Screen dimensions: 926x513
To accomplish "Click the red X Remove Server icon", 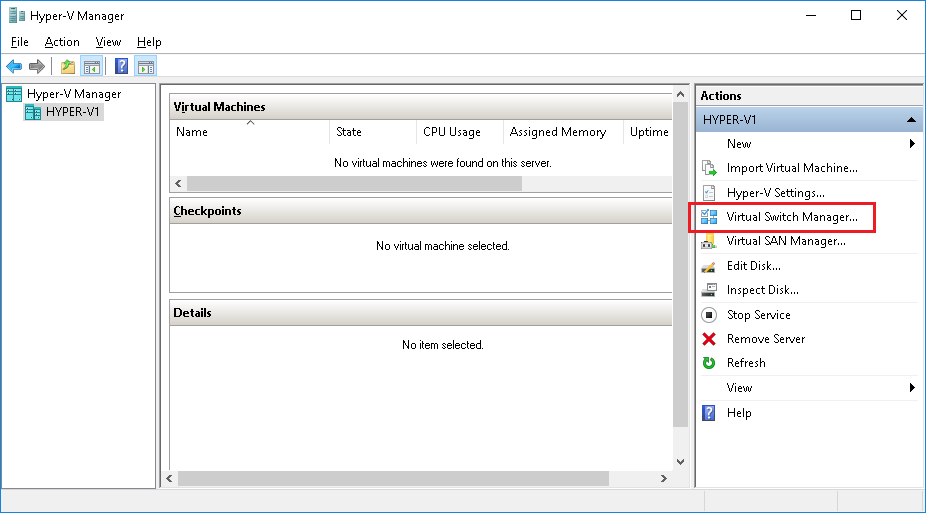I will pos(709,339).
